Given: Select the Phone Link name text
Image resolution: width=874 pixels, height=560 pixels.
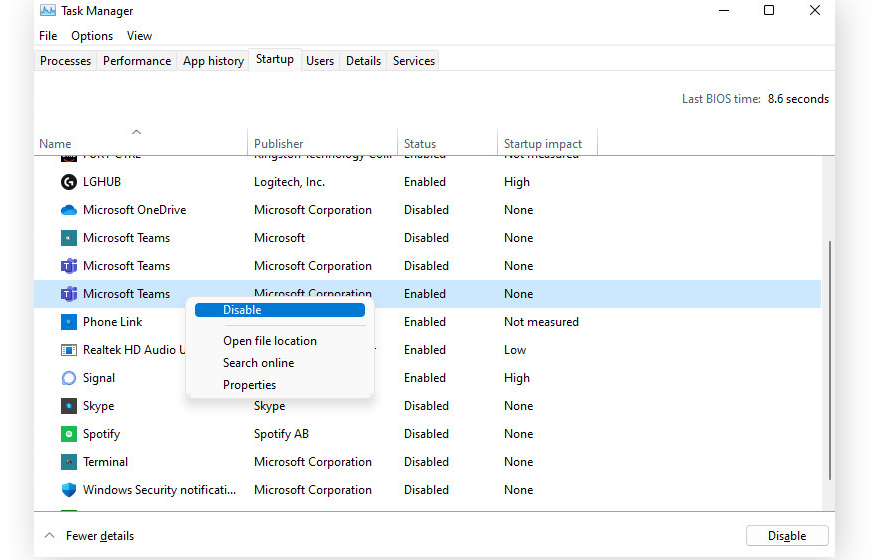Looking at the screenshot, I should tap(113, 322).
